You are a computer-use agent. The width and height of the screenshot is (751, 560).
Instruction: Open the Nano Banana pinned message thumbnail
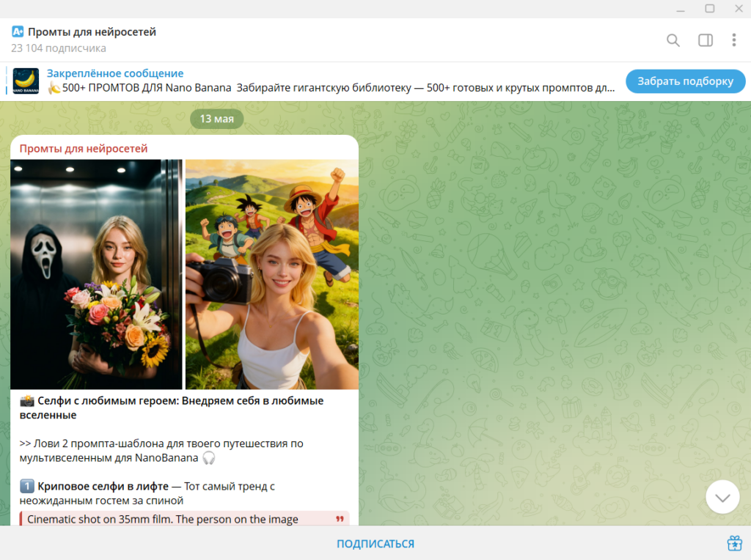26,81
